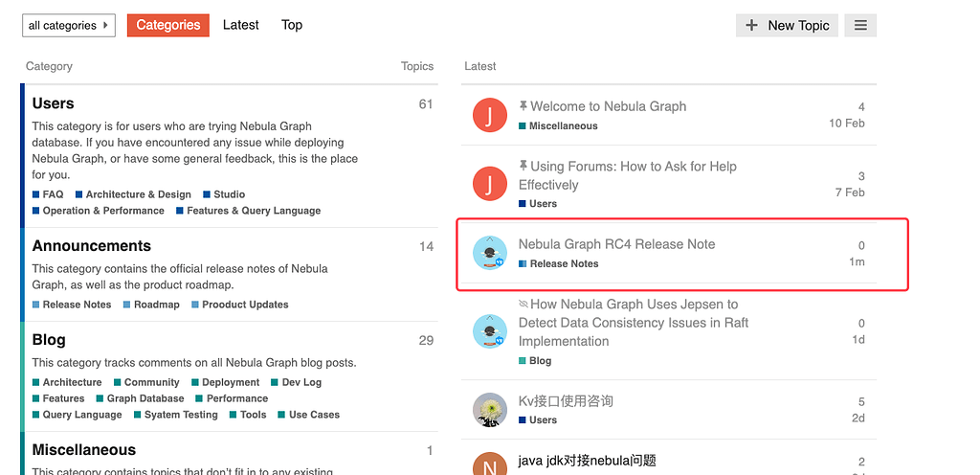
Task: Open the Syatem Testing subcategory
Action: click(176, 415)
